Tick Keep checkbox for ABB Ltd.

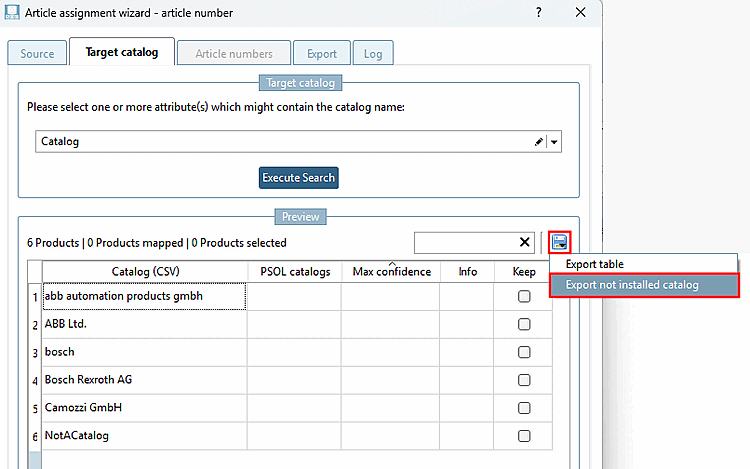pyautogui.click(x=524, y=324)
